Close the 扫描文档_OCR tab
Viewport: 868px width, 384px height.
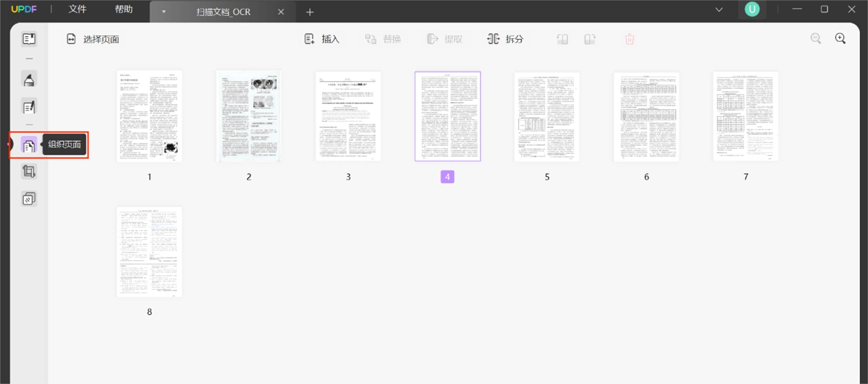(281, 12)
